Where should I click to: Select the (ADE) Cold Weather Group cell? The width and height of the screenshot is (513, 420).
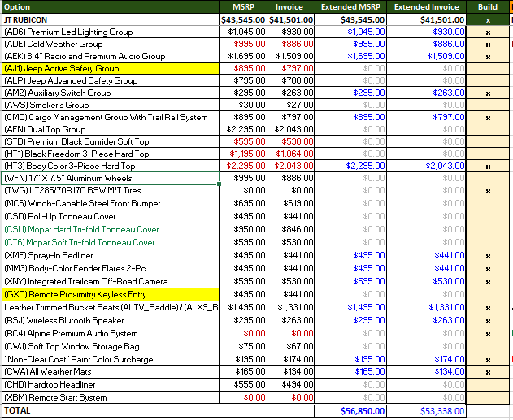click(x=111, y=44)
